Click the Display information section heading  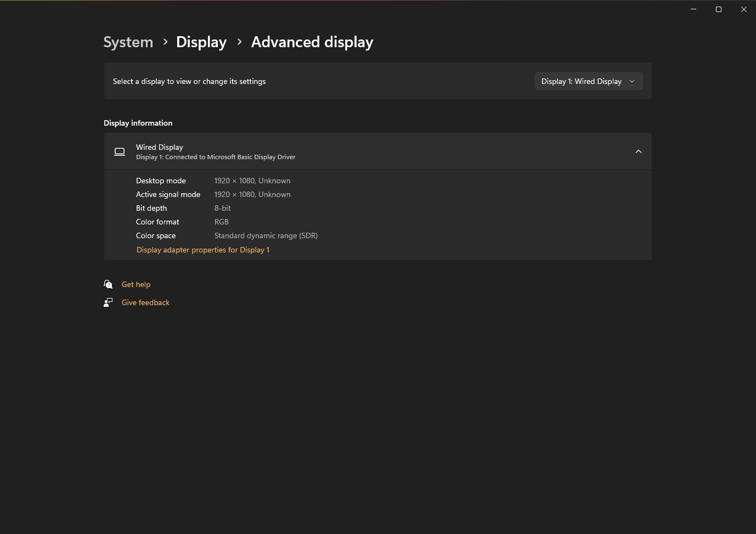pos(138,123)
